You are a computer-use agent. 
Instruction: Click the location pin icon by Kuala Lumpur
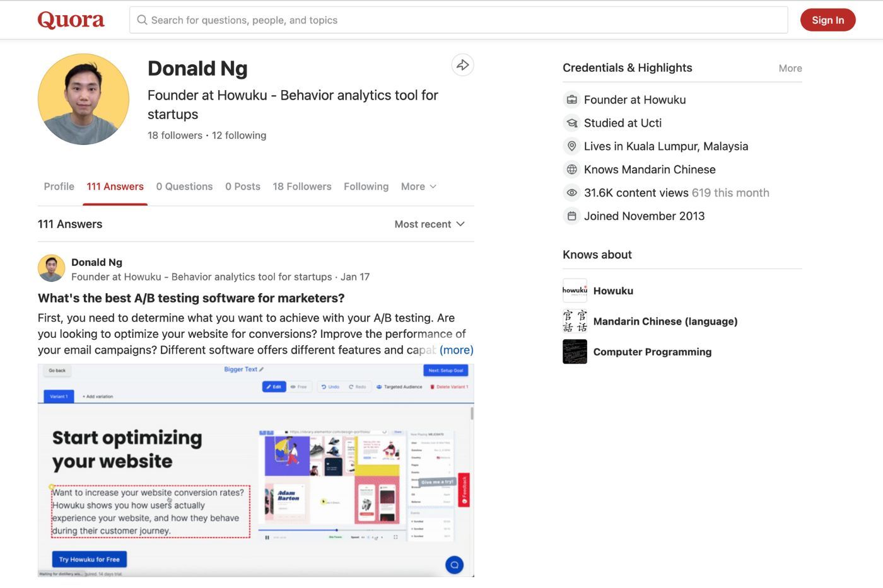coord(571,146)
